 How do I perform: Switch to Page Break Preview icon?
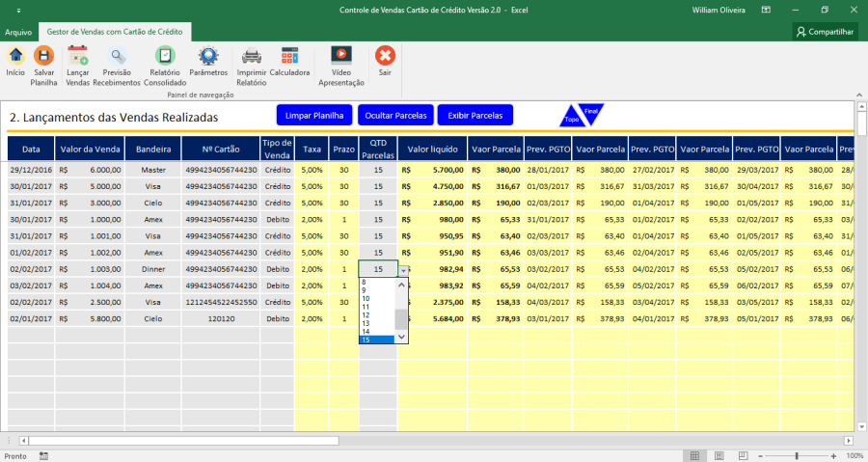(x=743, y=456)
